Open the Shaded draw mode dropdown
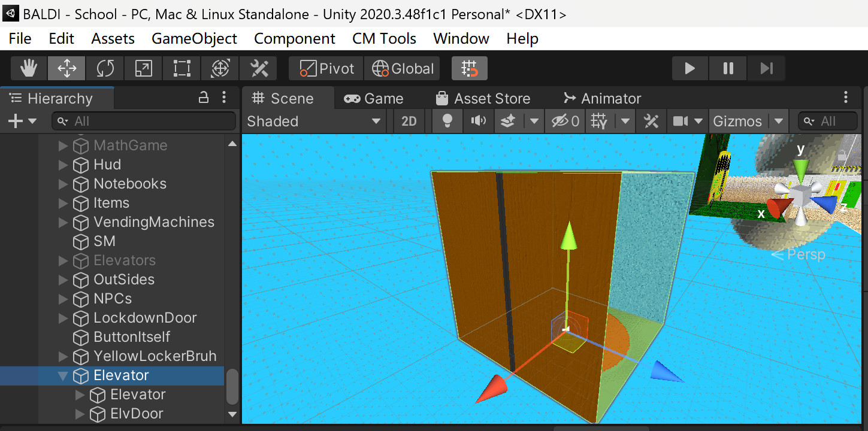Image resolution: width=868 pixels, height=431 pixels. point(314,122)
